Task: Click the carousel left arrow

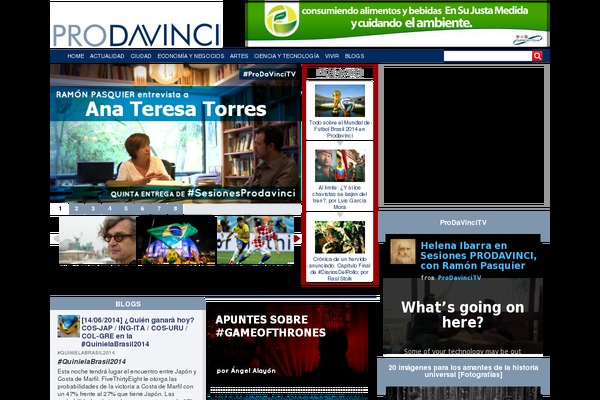Action: [56, 238]
